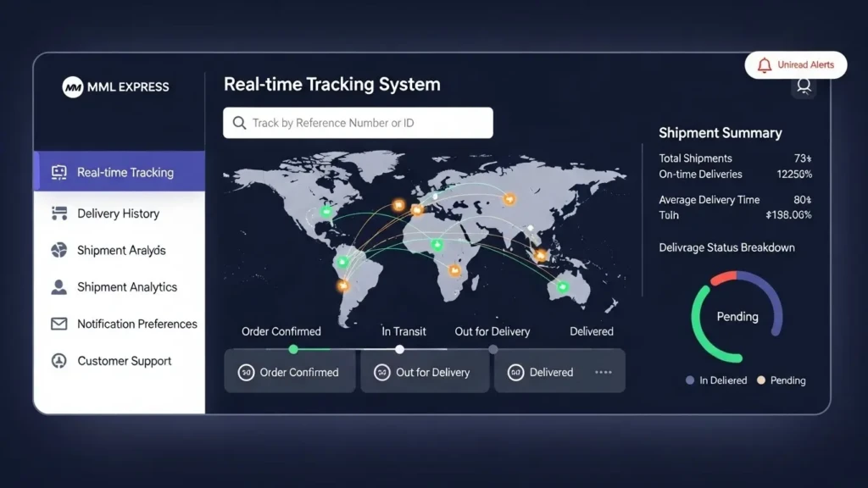Click the Notification Preferences envelope icon

59,324
